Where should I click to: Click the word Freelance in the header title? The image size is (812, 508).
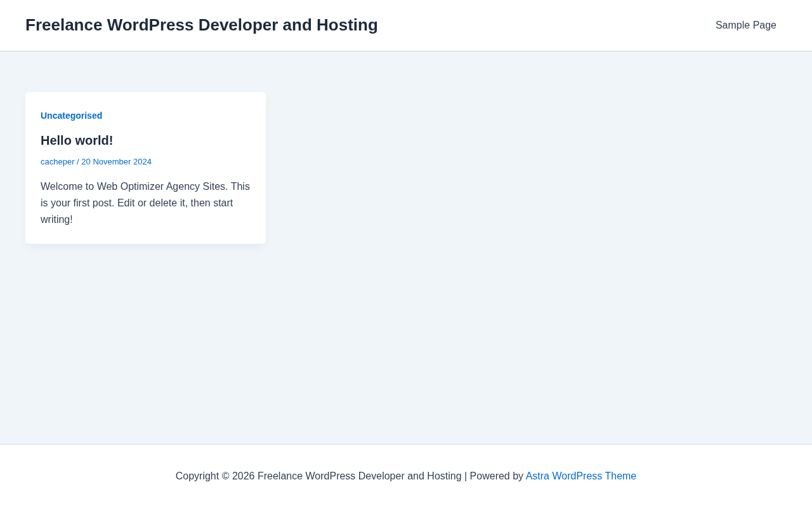pyautogui.click(x=63, y=25)
